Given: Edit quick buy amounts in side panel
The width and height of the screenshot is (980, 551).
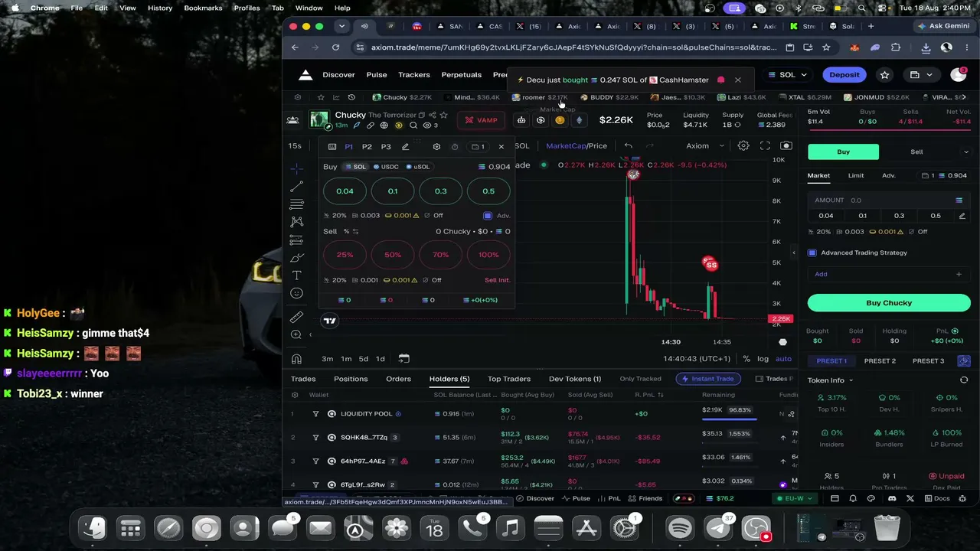Looking at the screenshot, I should coord(962,216).
